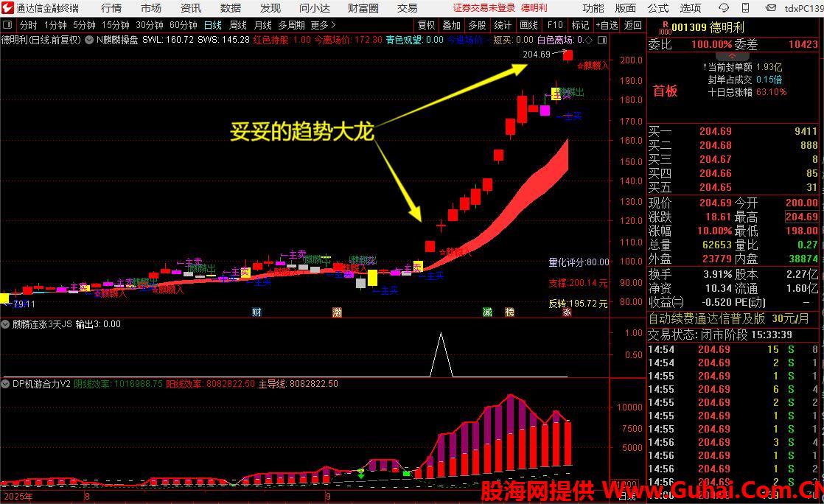Click +自选 to add to watchlist
The height and width of the screenshot is (504, 824).
coord(607,25)
